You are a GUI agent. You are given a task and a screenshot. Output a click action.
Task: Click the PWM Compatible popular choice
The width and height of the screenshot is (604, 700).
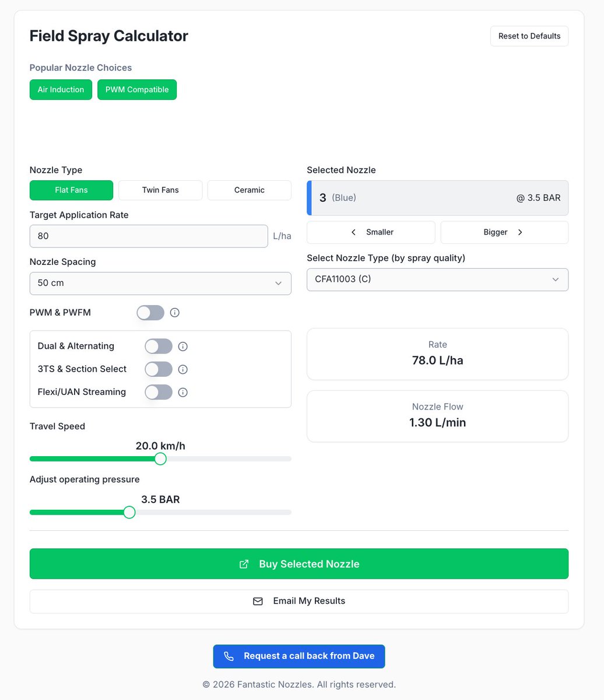137,90
